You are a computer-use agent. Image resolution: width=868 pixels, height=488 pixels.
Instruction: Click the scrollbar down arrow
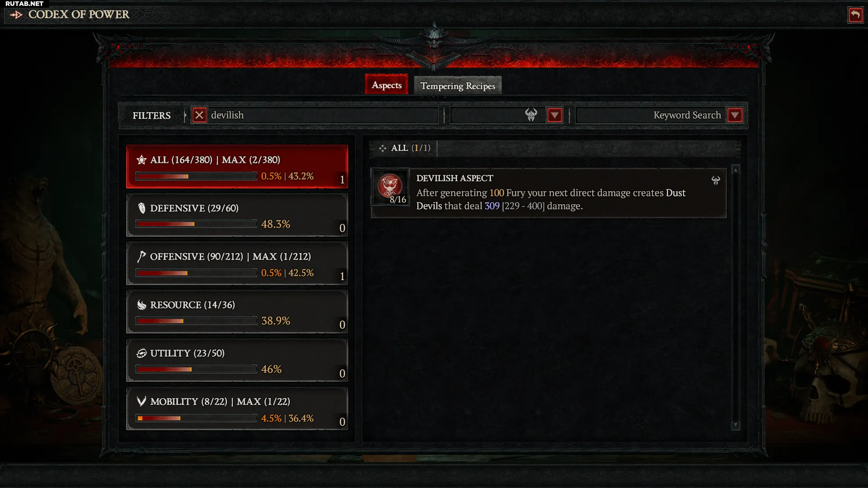(x=736, y=425)
